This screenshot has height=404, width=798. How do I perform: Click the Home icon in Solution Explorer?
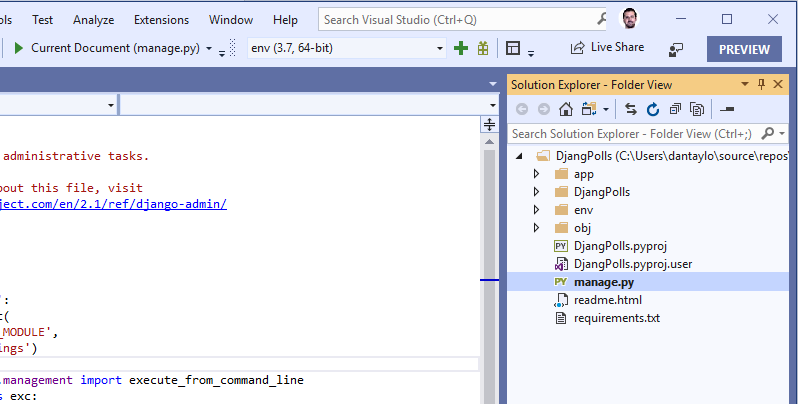click(x=566, y=109)
